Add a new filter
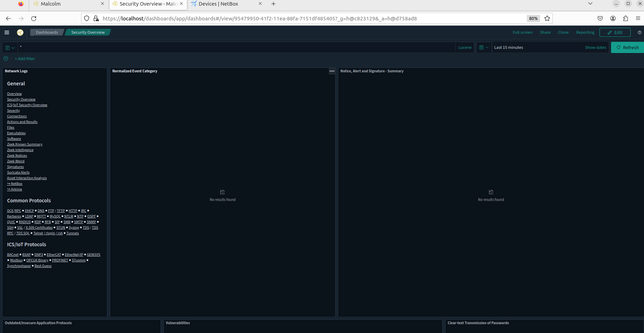This screenshot has width=644, height=333. [25, 59]
